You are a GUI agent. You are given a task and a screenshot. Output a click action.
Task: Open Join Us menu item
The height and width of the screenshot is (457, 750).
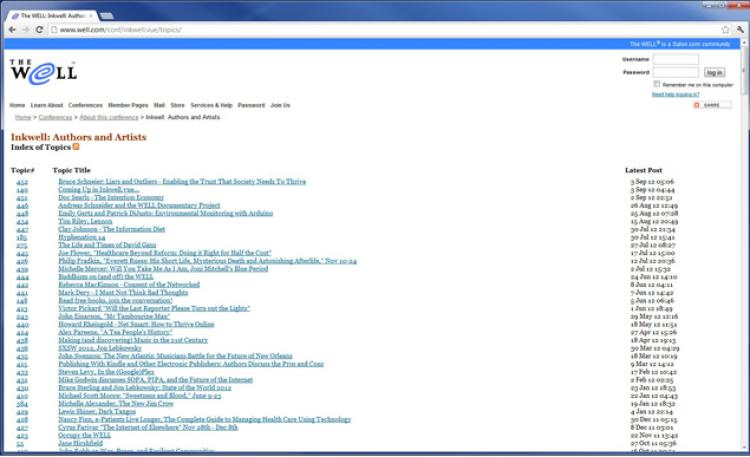coord(280,105)
